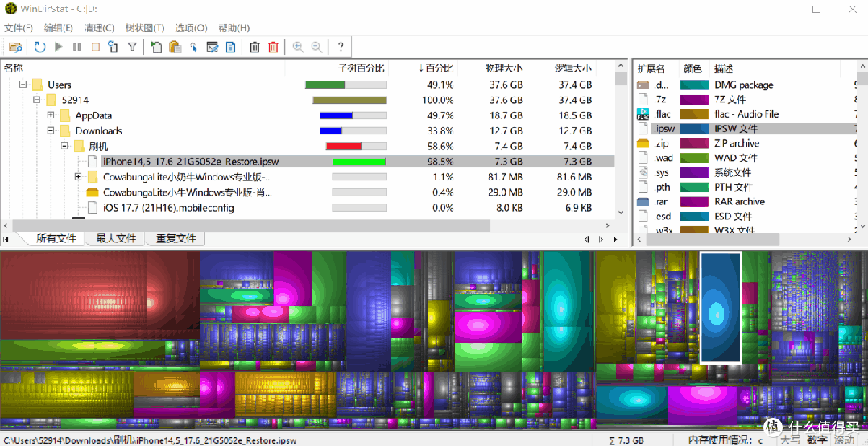Click the refresh selected item icon
868x446 pixels.
(114, 47)
